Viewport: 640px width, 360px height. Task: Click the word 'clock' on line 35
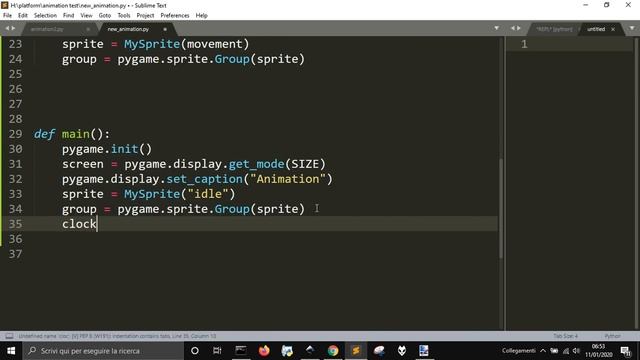coord(79,224)
